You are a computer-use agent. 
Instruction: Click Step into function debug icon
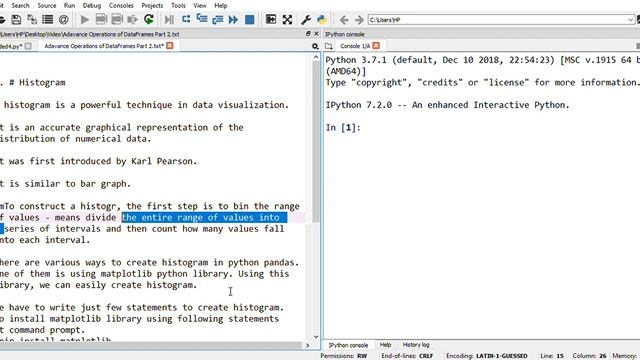tap(202, 19)
